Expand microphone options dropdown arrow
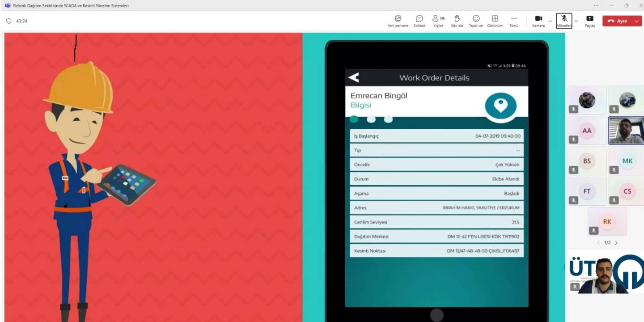644x322 pixels. tap(576, 21)
